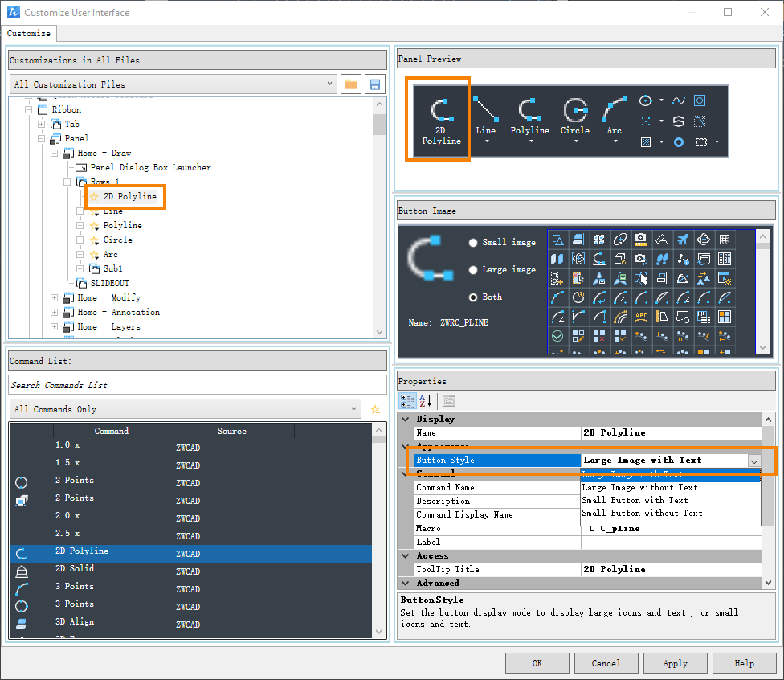Collapse the Access section in Properties

[x=406, y=556]
